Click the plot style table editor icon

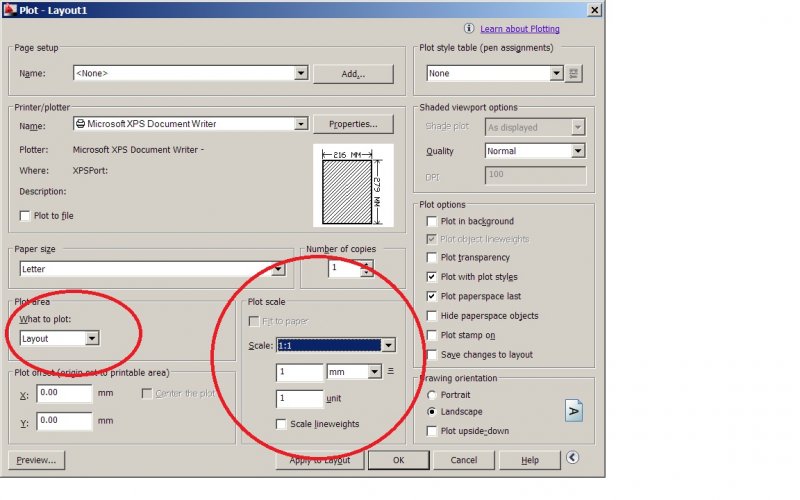click(x=573, y=73)
